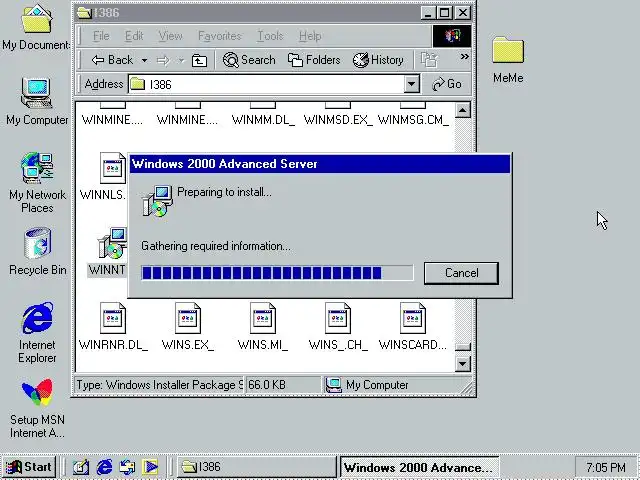This screenshot has width=640, height=480.
Task: Open the Edit menu
Action: click(134, 36)
